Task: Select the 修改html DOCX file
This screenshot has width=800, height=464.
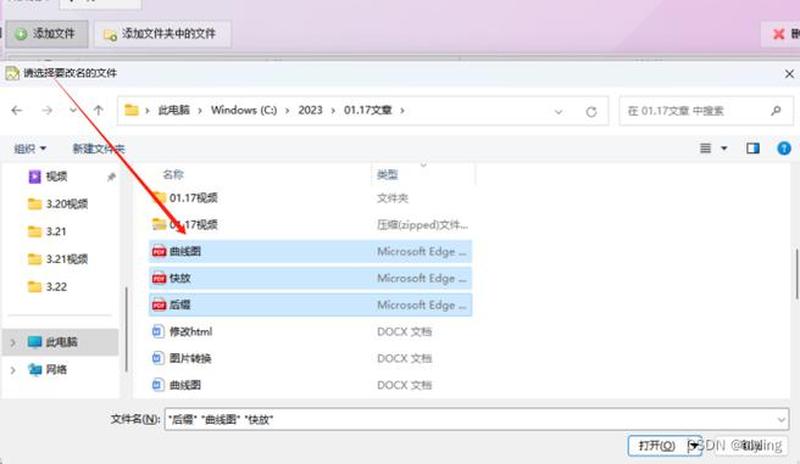Action: (310, 332)
